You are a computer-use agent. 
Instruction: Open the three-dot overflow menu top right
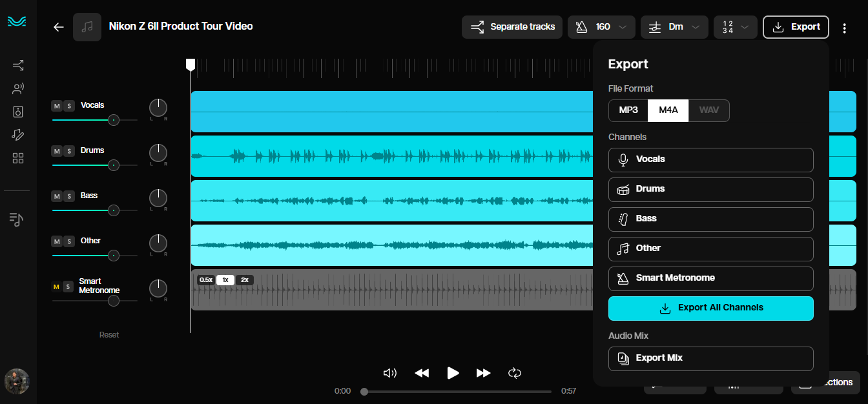coord(844,27)
